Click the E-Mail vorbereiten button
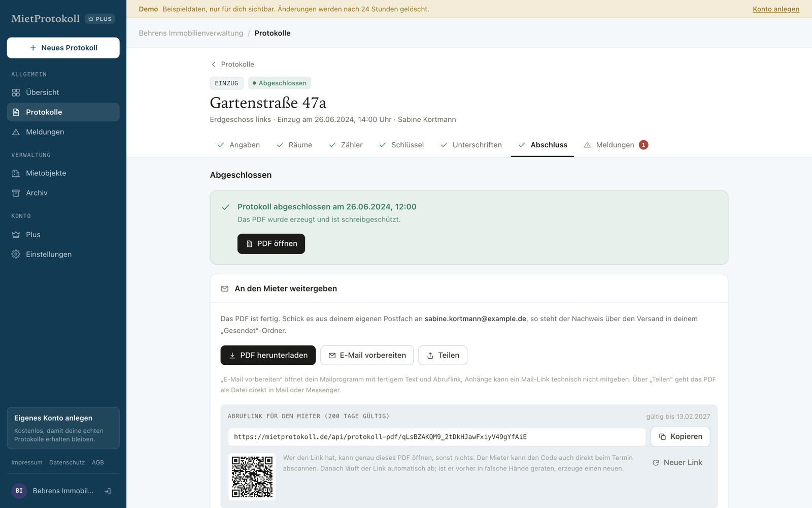Image resolution: width=812 pixels, height=508 pixels. pos(367,355)
